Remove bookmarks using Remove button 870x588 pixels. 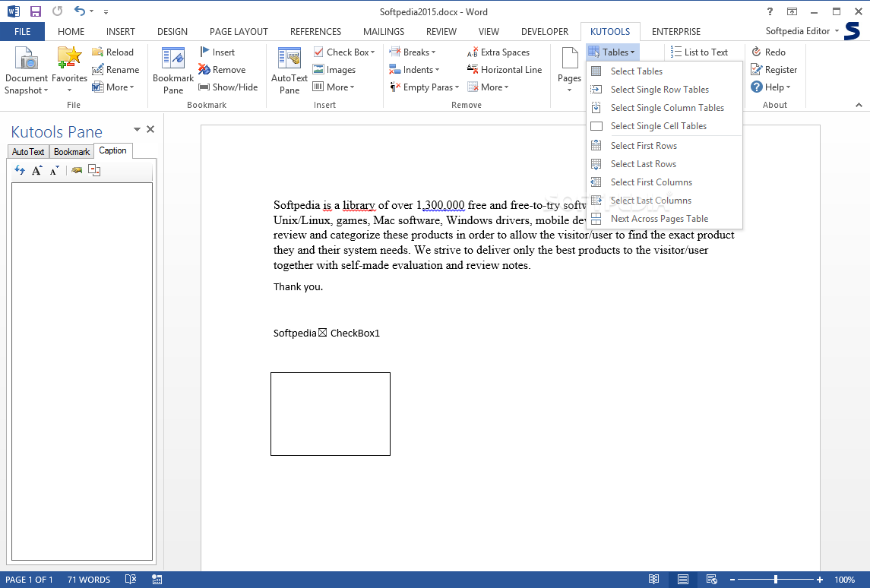[x=222, y=70]
